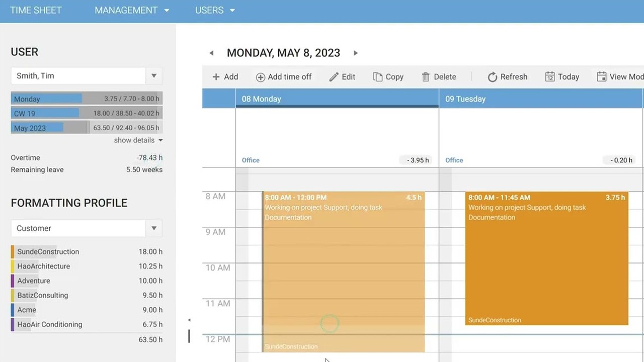Screen dimensions: 644x362
Task: Click the HaoArchitecture 10.25 h value
Action: pos(150,266)
